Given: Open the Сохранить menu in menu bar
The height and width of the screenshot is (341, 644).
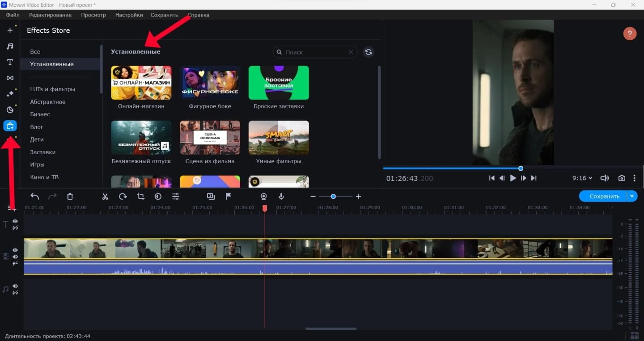Looking at the screenshot, I should (x=164, y=15).
